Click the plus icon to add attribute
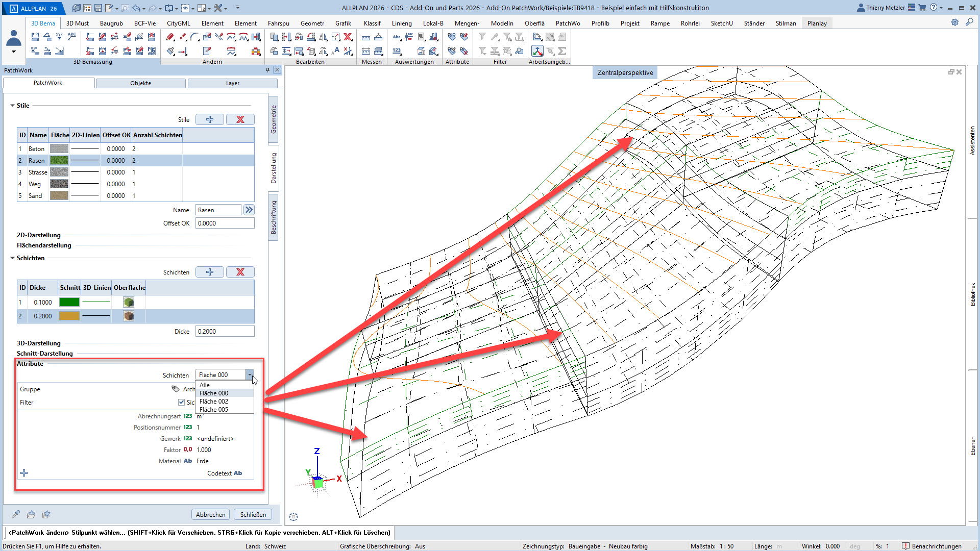Viewport: 980px width, 551px height. (24, 473)
